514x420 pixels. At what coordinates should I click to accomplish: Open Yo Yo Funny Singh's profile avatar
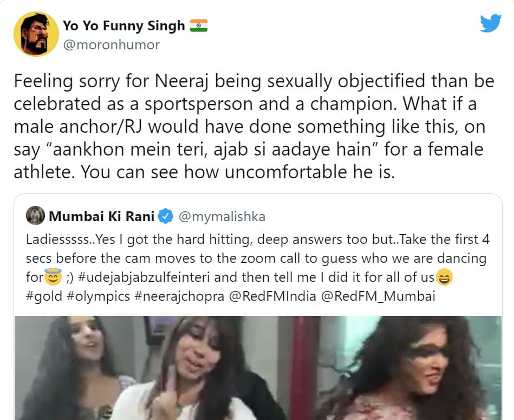tap(36, 34)
